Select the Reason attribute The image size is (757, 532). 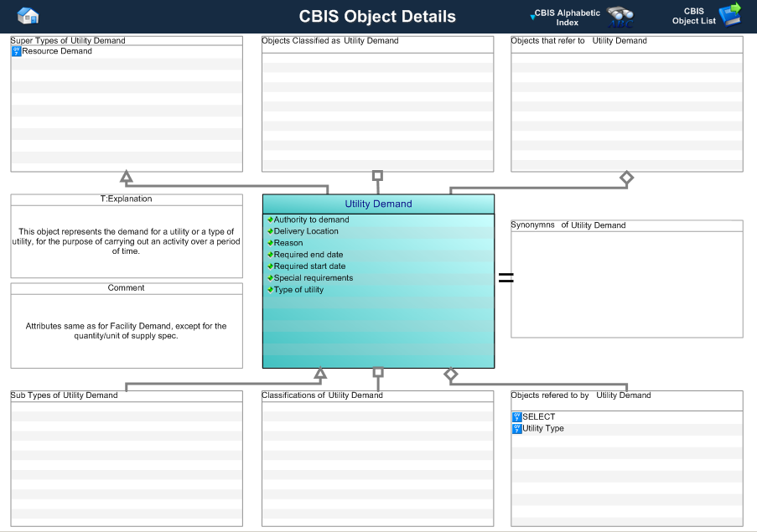tap(288, 243)
